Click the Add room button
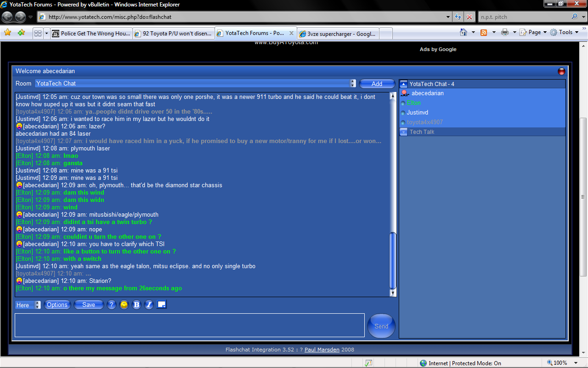Image resolution: width=588 pixels, height=368 pixels. click(x=377, y=84)
